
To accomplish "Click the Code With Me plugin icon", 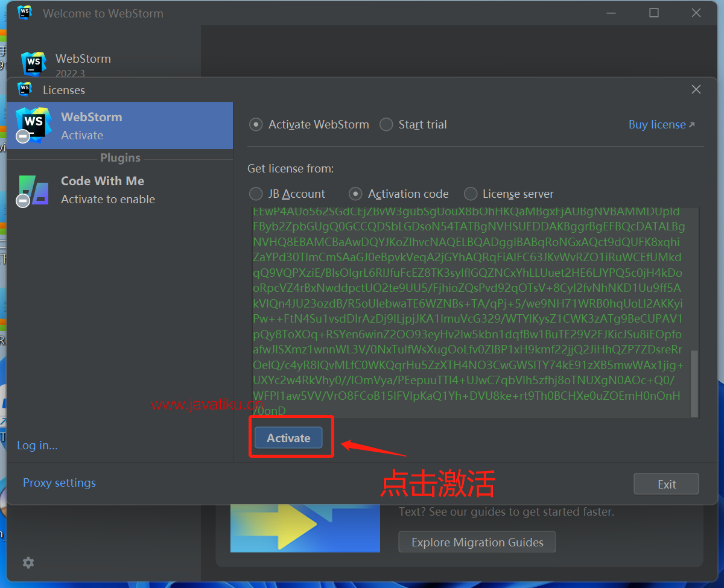I will click(33, 190).
